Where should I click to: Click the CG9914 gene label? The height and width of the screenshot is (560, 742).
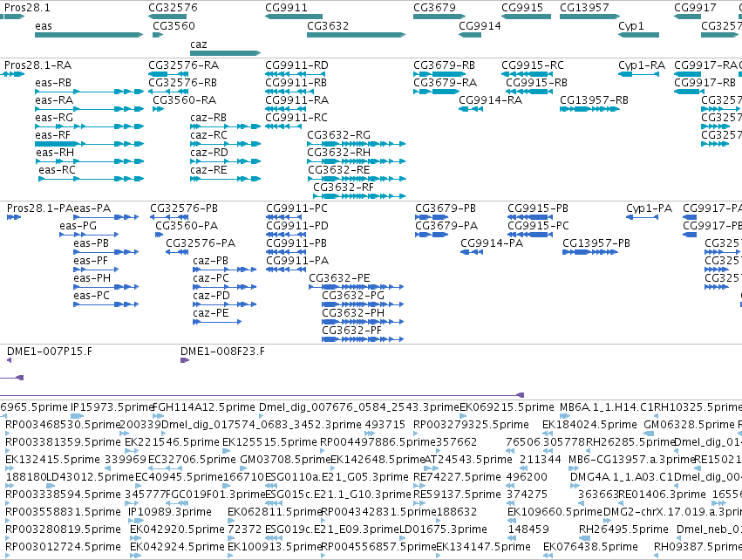point(480,25)
